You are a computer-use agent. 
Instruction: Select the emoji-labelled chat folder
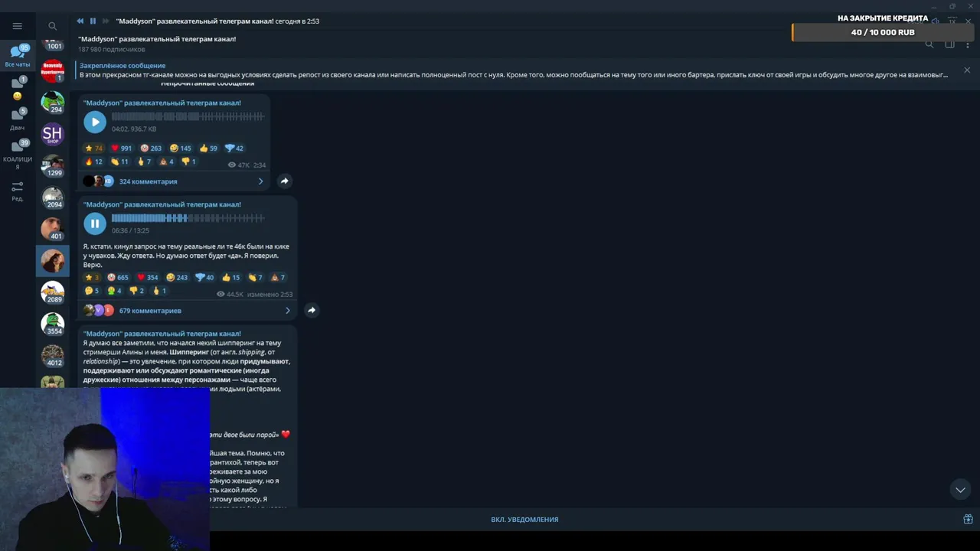(x=18, y=89)
